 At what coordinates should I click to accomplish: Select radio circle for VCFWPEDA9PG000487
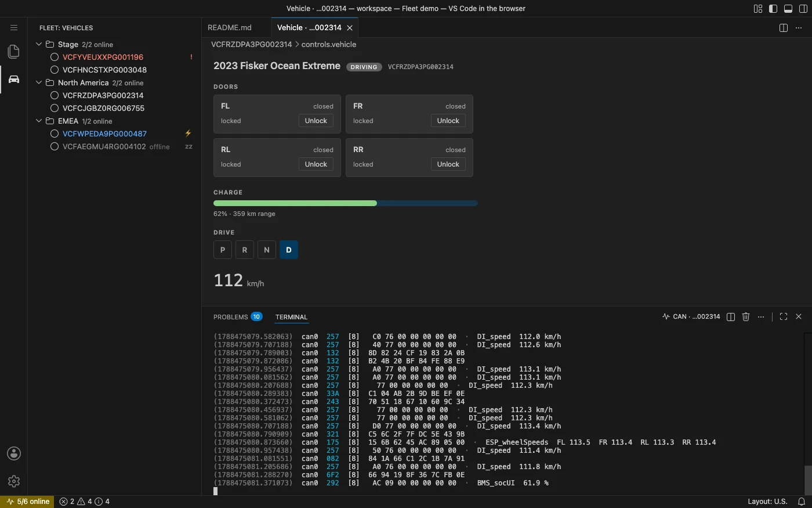pyautogui.click(x=55, y=134)
